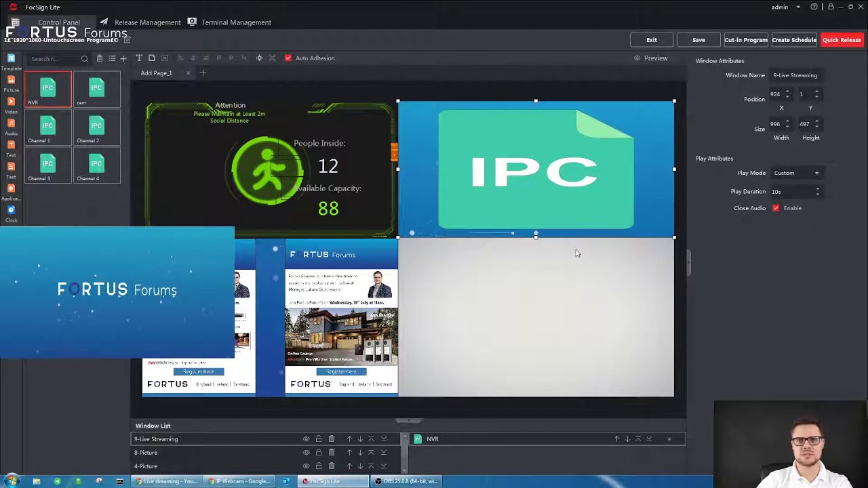Select the Channel 1 material thumbnail

point(47,127)
